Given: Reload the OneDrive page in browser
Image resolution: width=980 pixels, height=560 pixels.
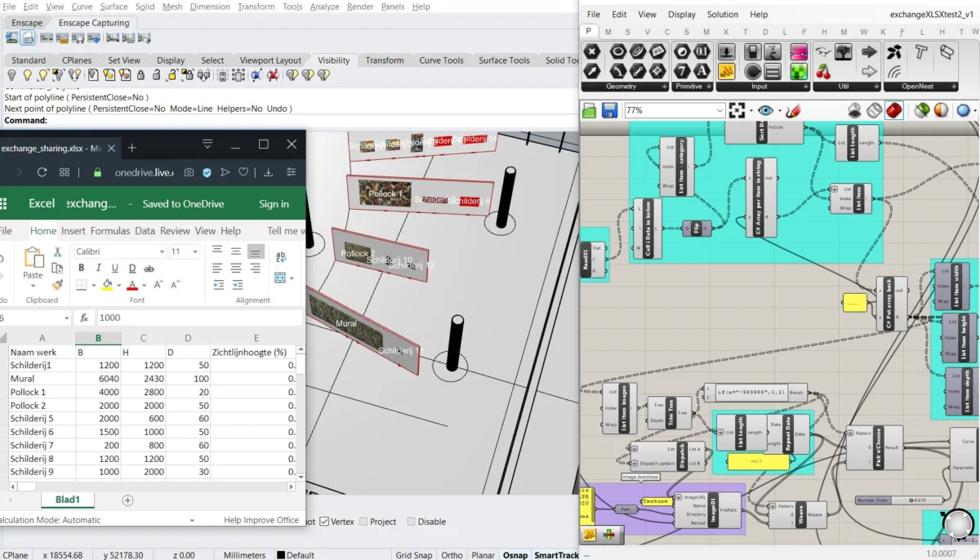Looking at the screenshot, I should (42, 172).
